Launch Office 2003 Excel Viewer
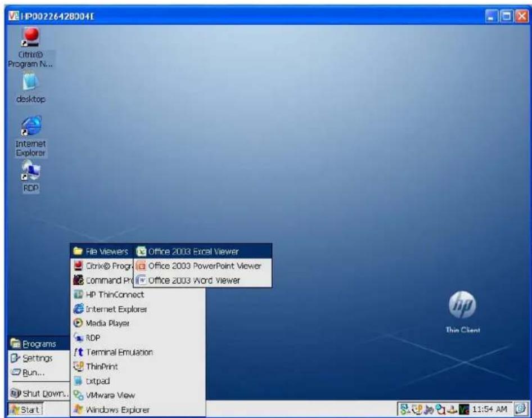532x418 pixels. point(202,251)
